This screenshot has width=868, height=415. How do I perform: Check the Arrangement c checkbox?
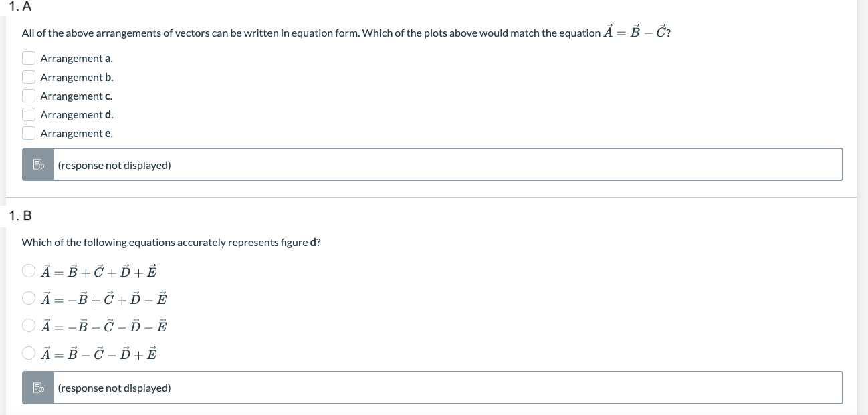[29, 96]
